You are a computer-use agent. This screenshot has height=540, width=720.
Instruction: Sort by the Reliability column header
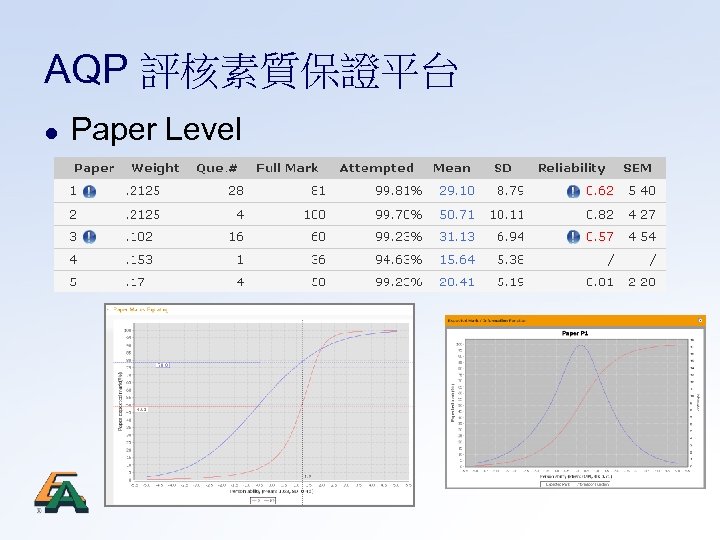pos(572,168)
